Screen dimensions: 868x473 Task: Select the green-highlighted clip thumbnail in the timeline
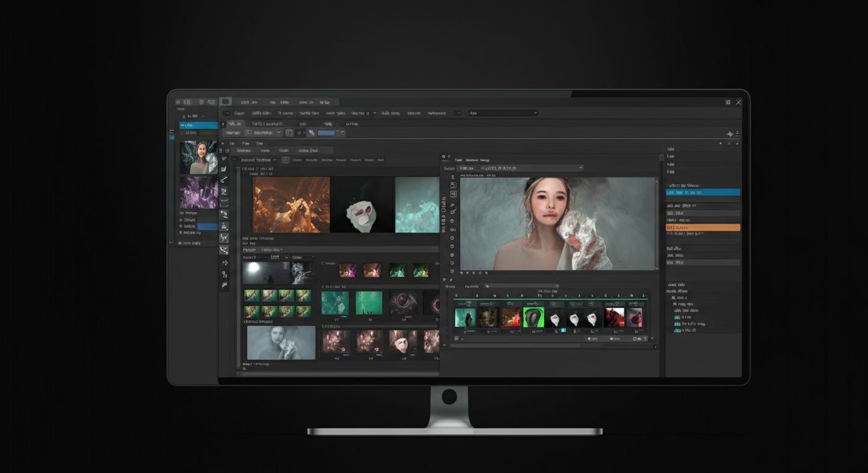pyautogui.click(x=533, y=317)
